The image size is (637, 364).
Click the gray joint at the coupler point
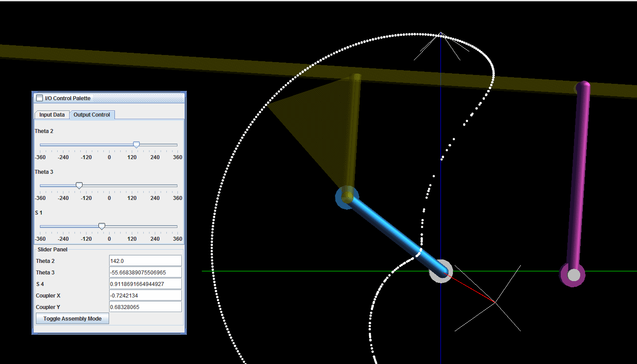tap(441, 272)
